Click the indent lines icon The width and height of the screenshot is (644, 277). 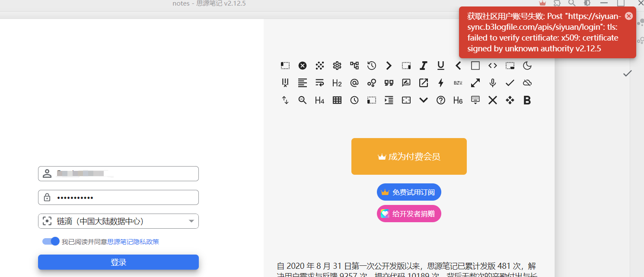point(389,100)
